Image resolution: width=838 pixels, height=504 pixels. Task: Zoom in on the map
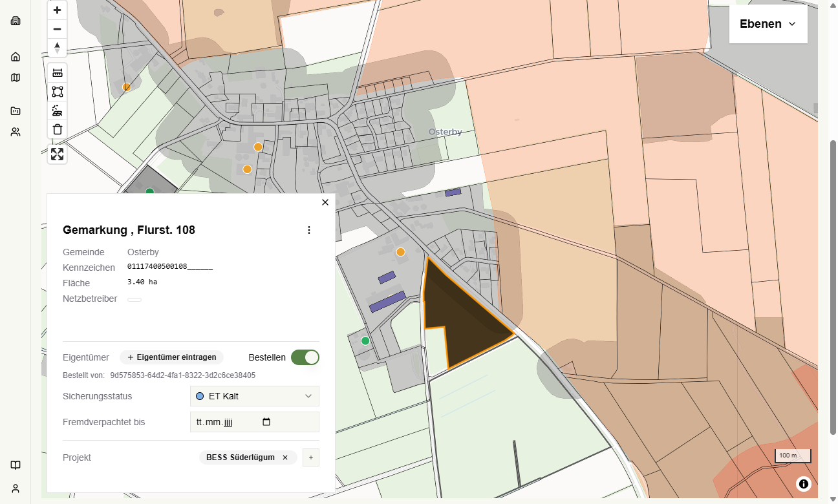tap(58, 10)
